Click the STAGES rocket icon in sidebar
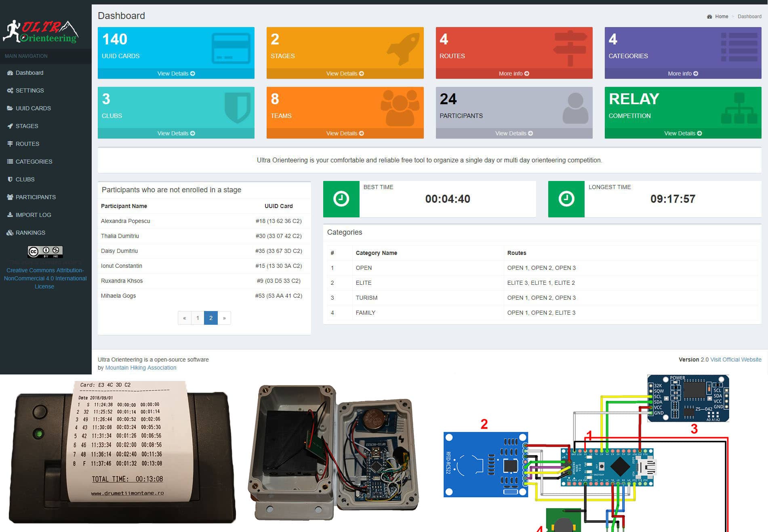This screenshot has width=768, height=532. tap(10, 126)
